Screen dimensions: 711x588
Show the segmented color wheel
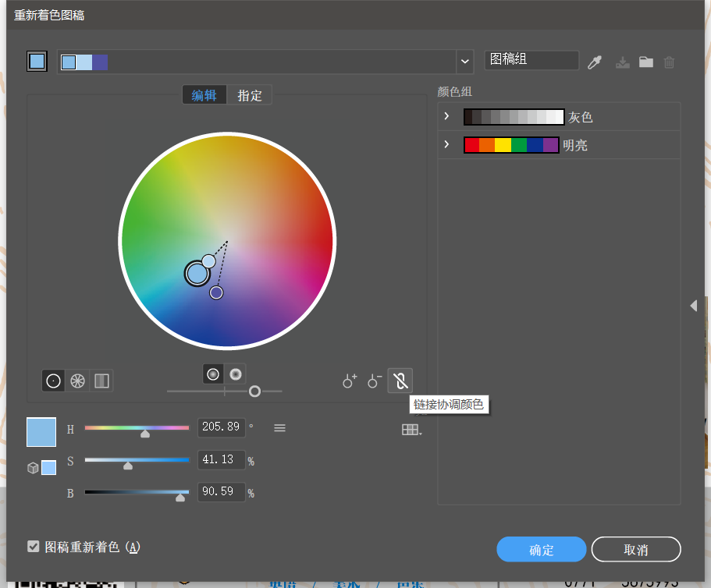coord(77,381)
